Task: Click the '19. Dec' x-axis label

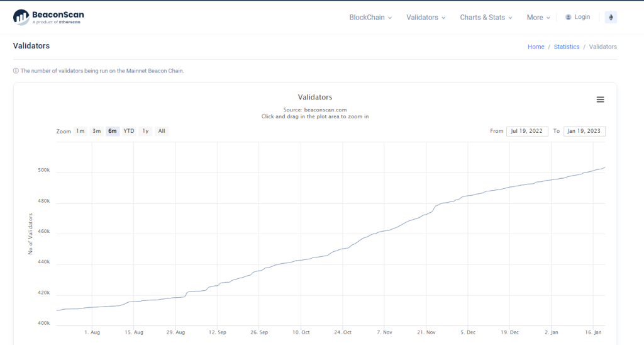Action: (x=509, y=332)
